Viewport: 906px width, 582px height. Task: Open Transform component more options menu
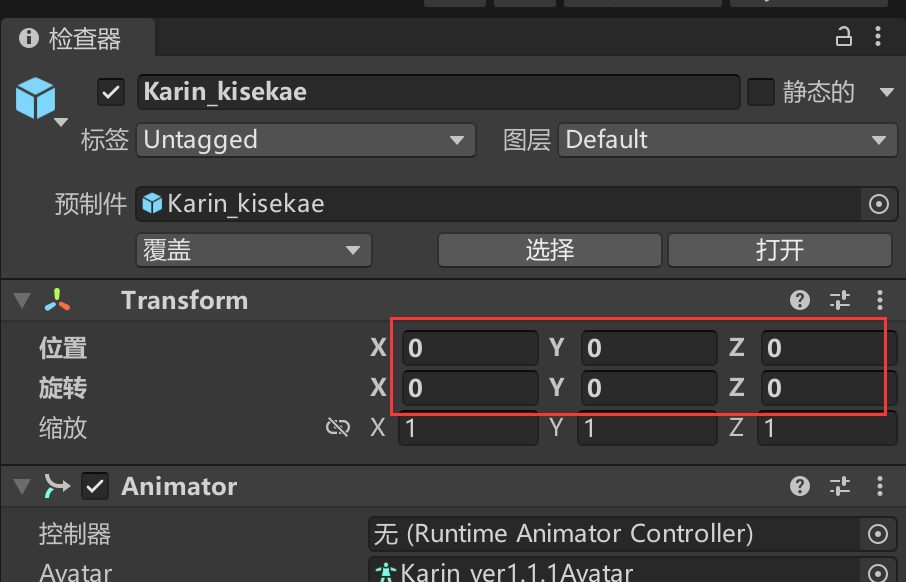[x=879, y=300]
